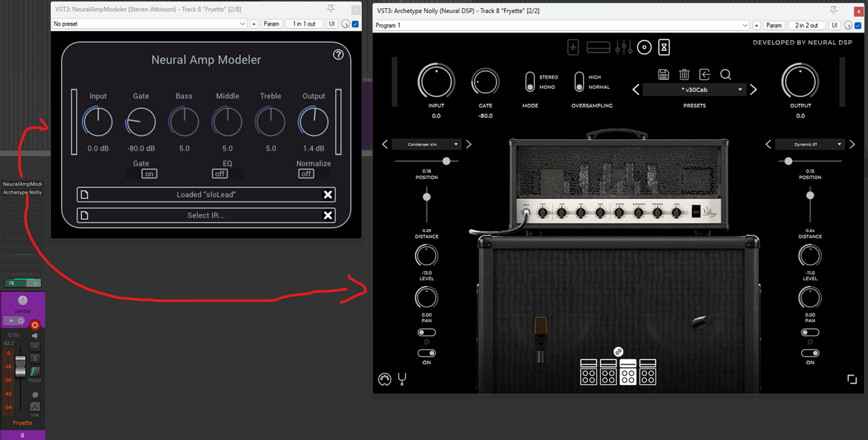This screenshot has height=440, width=868.
Task: Select previous mic left of Condenser 414
Action: tap(384, 144)
